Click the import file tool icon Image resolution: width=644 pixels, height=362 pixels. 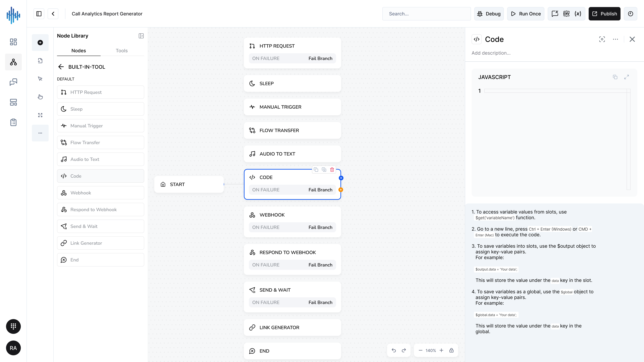coord(40,61)
